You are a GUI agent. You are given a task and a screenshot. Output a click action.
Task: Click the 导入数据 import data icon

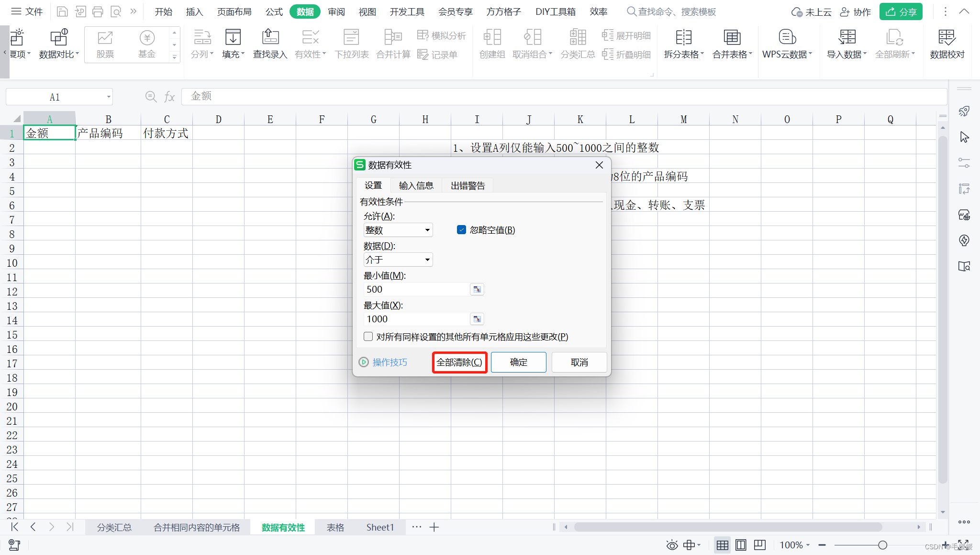pos(846,38)
